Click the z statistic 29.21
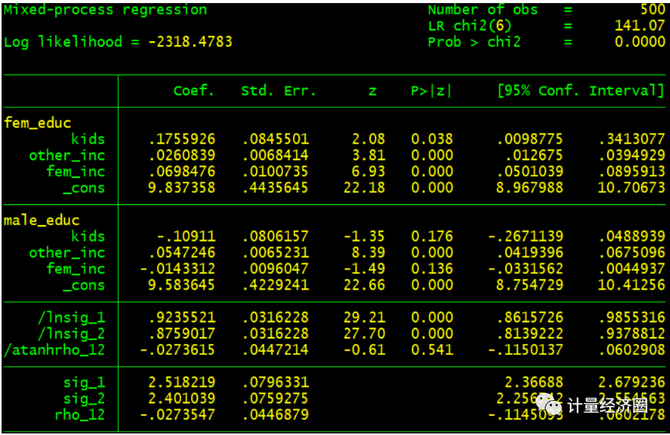 364,317
